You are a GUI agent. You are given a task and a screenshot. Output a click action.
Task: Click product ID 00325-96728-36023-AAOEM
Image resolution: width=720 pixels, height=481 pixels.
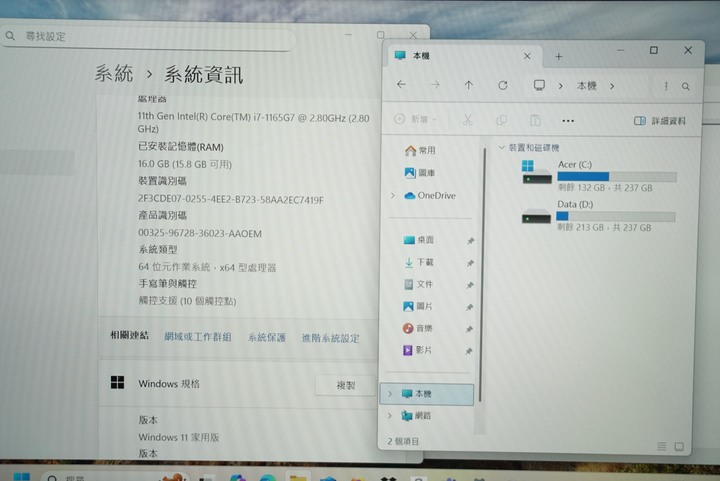point(200,233)
